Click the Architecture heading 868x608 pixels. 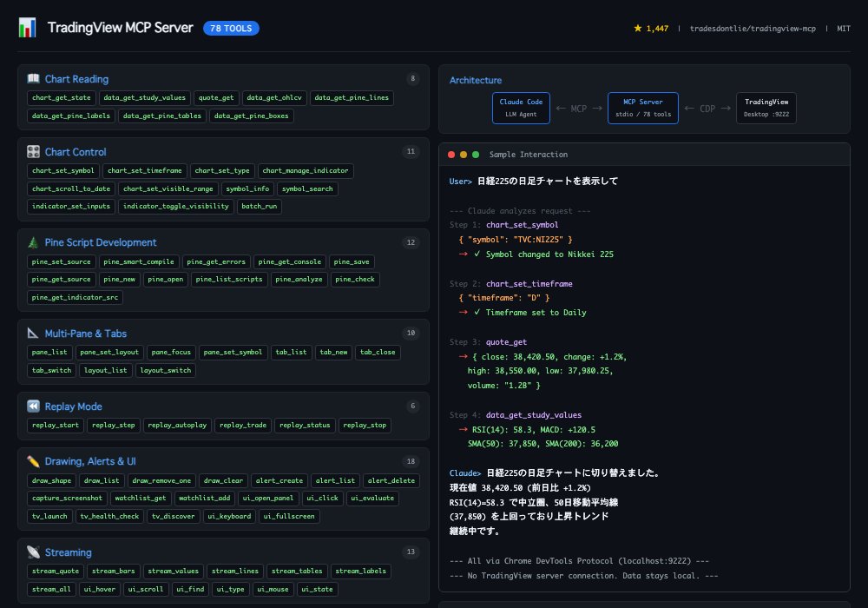click(x=476, y=80)
